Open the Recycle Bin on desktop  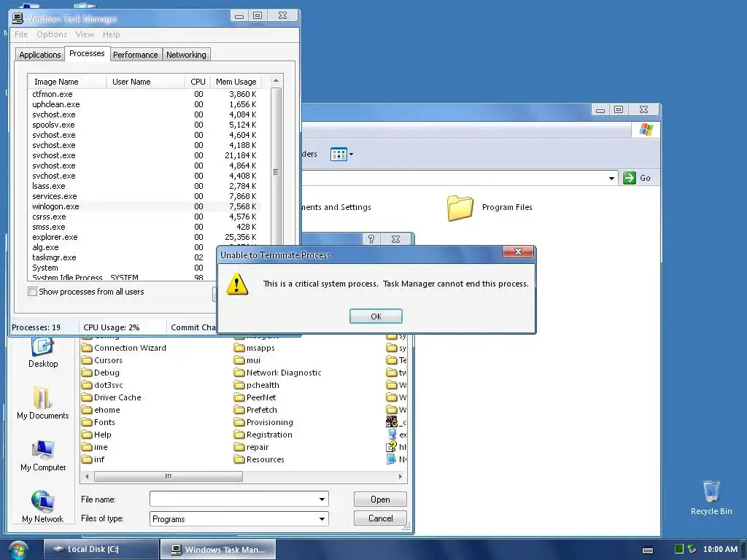[x=711, y=498]
